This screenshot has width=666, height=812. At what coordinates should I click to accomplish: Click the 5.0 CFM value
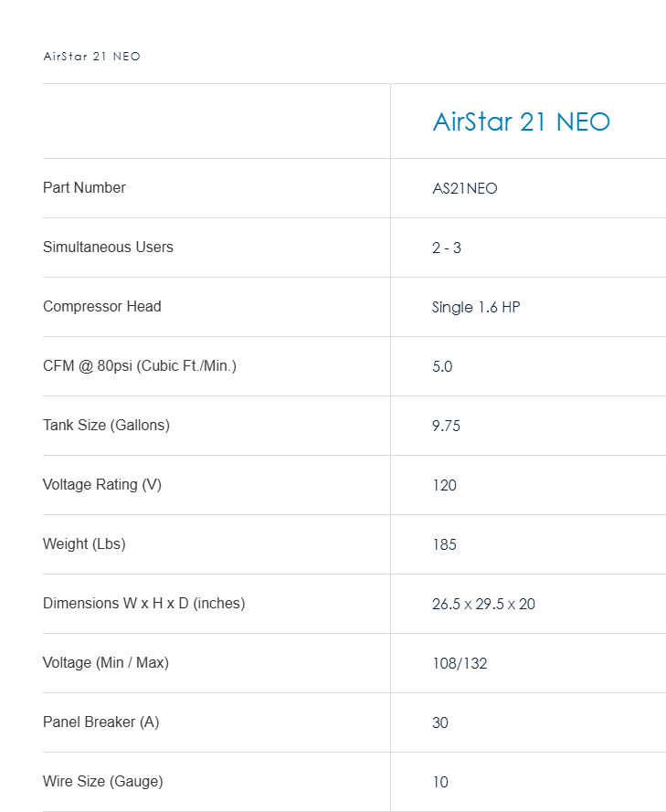click(442, 366)
